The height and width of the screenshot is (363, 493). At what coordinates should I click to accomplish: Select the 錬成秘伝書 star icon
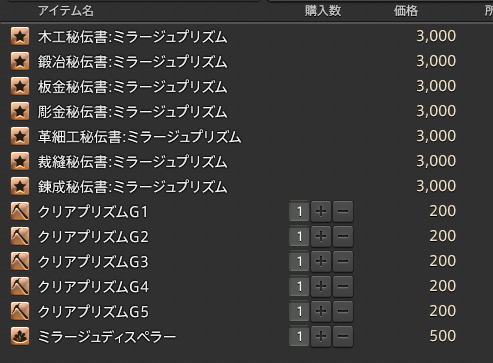(x=20, y=186)
